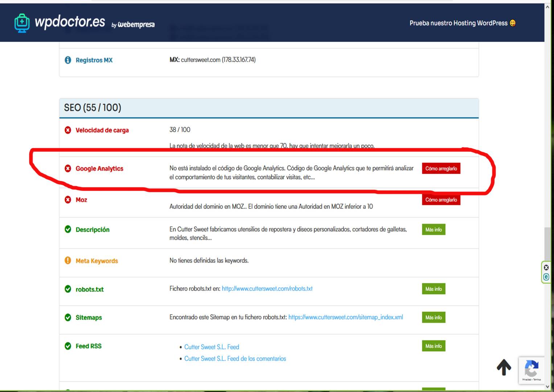This screenshot has width=554, height=392.
Task: Click the Google Analytics label
Action: [x=99, y=168]
